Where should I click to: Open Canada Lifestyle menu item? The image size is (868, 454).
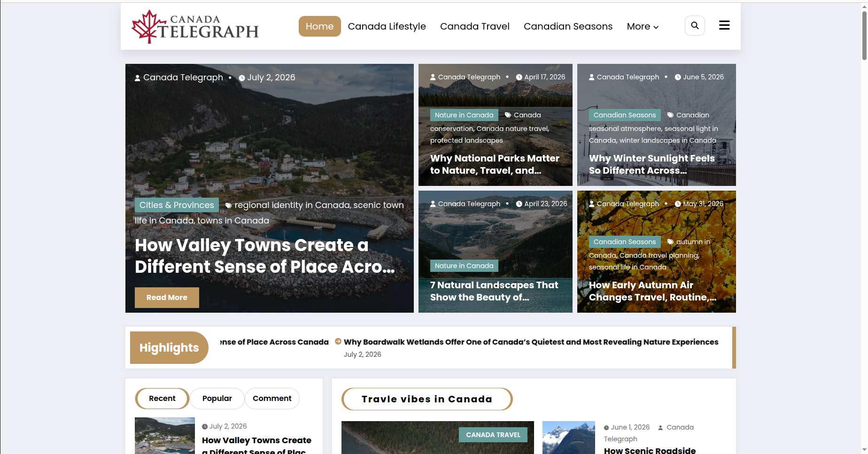[387, 26]
